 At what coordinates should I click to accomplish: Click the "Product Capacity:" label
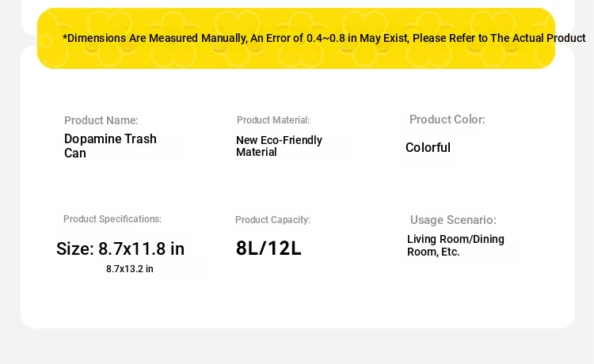tap(272, 220)
